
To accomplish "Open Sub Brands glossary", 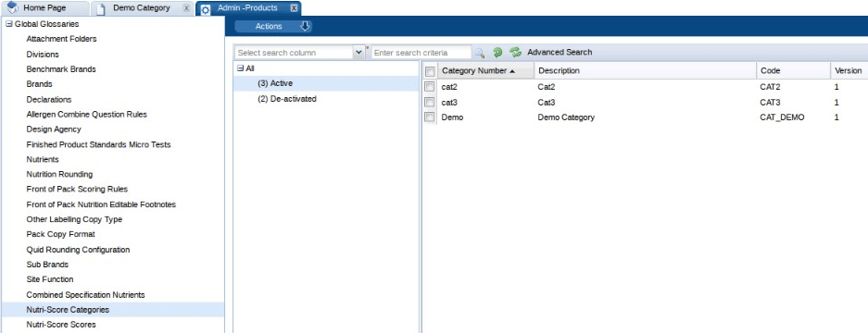I will click(47, 265).
